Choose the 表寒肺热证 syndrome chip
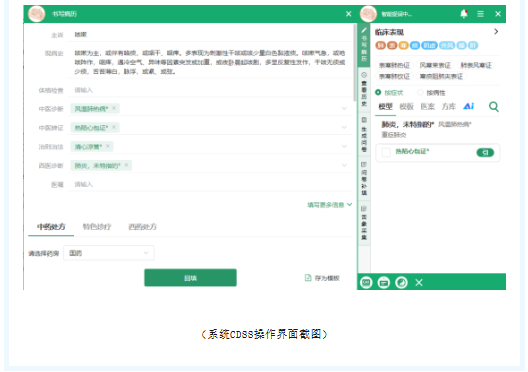The width and height of the screenshot is (528, 372). (394, 65)
